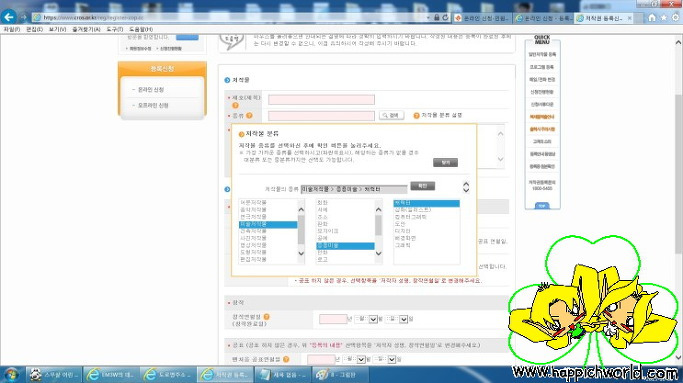
Task: Click the down arrow of first category list scrollbar
Action: (301, 253)
